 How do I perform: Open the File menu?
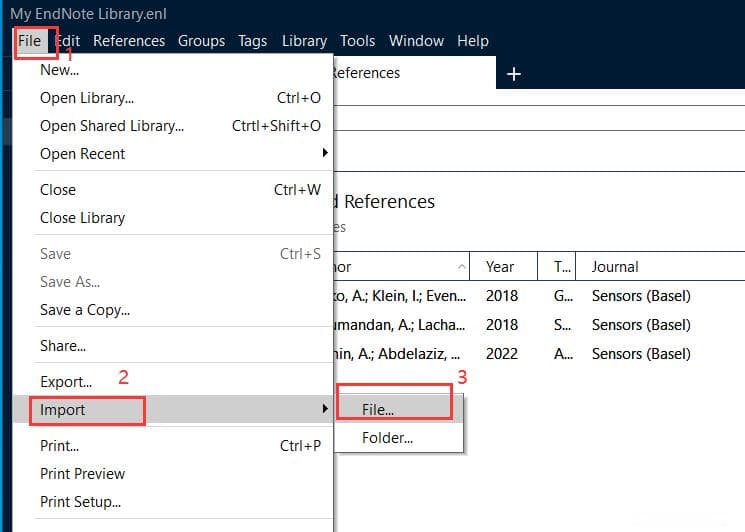point(29,41)
